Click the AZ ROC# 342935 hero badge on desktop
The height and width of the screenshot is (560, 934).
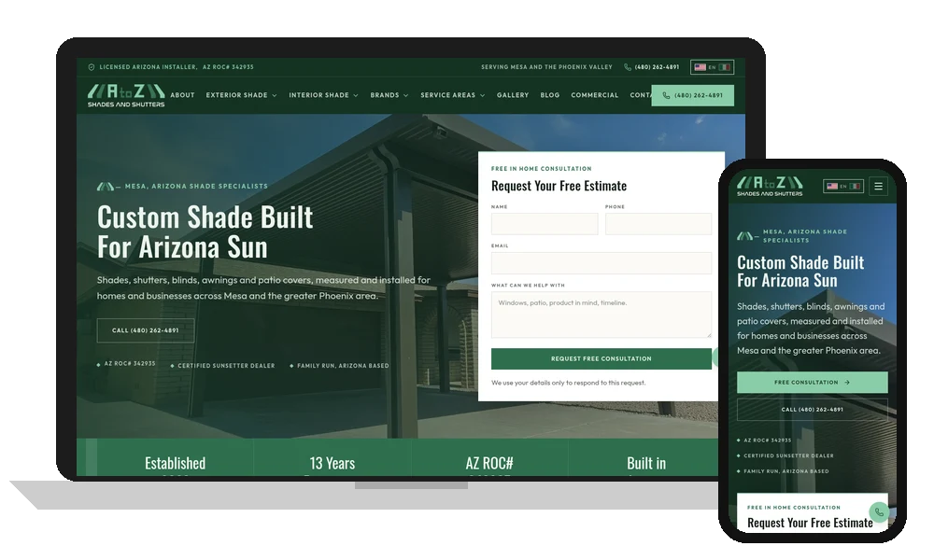tap(130, 363)
